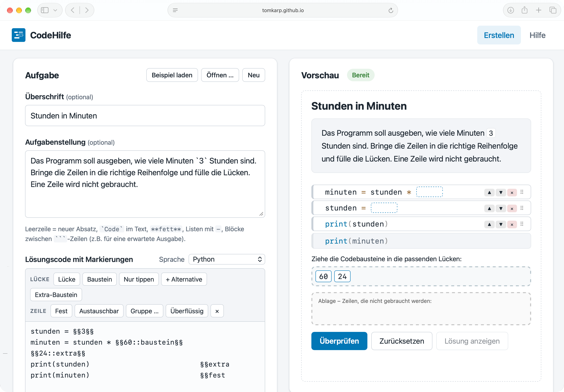564x392 pixels.
Task: Move the 'stunden =' line up
Action: click(489, 208)
